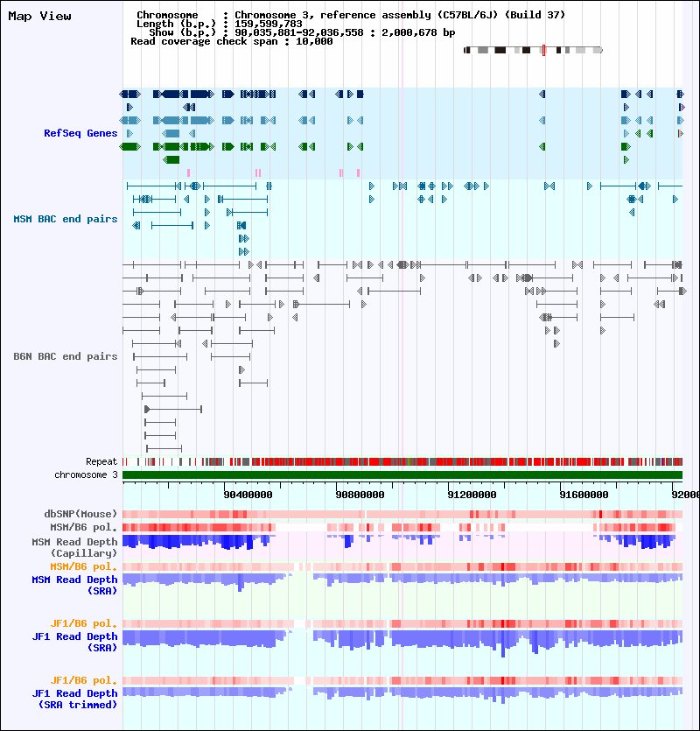This screenshot has width=700, height=731.
Task: Click the orange MSM/B6 pol. label
Action: (x=83, y=567)
